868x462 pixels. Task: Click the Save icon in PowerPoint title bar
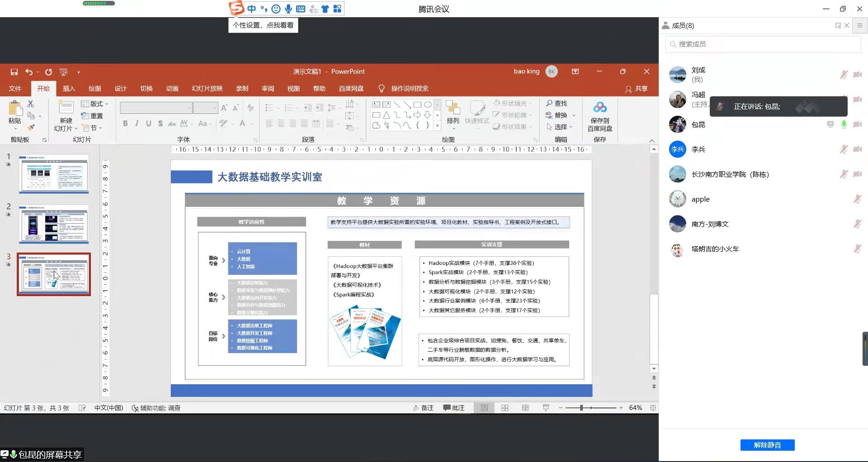pos(14,72)
